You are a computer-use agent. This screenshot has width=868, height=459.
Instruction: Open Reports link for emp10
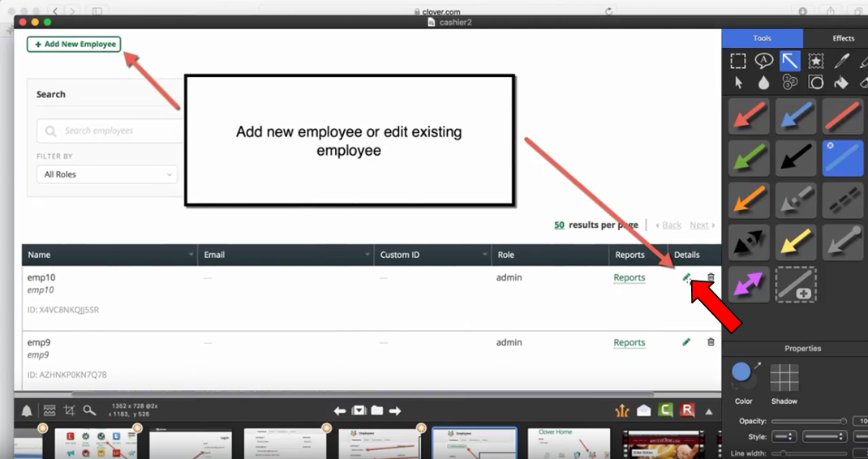[630, 277]
